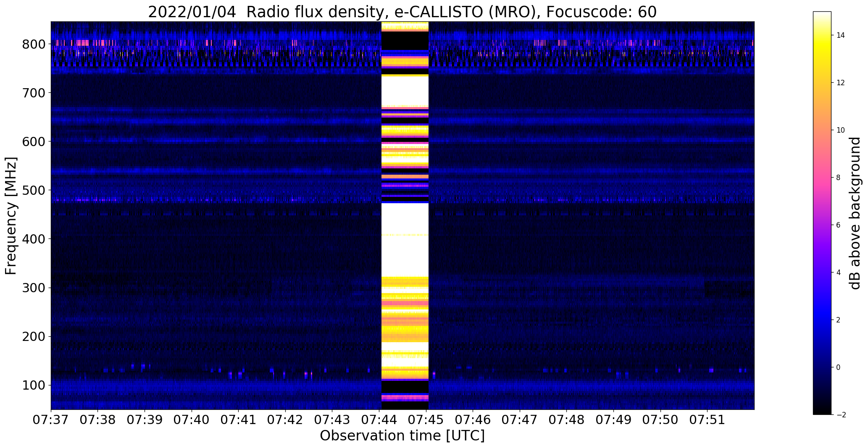Click the 300 frequency tick label
The height and width of the screenshot is (448, 868).
pyautogui.click(x=33, y=288)
